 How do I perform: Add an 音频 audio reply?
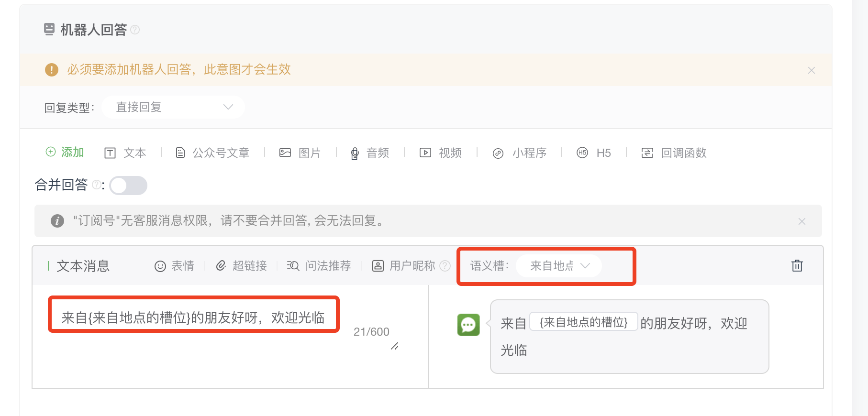pyautogui.click(x=370, y=153)
